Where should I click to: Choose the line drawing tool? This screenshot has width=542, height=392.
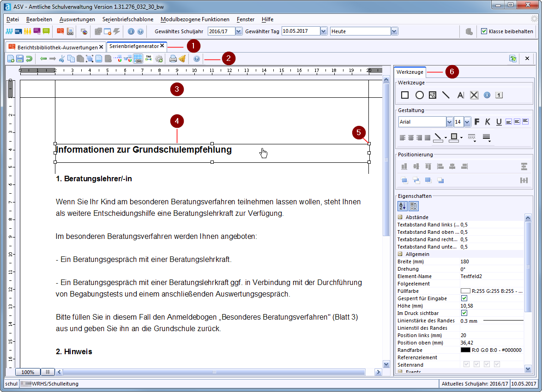(446, 95)
